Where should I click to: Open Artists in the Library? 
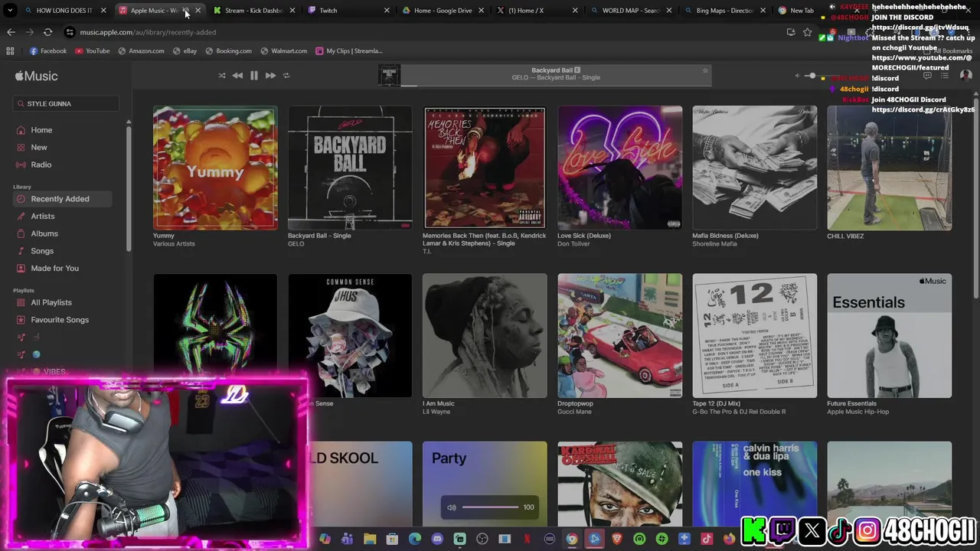(43, 217)
